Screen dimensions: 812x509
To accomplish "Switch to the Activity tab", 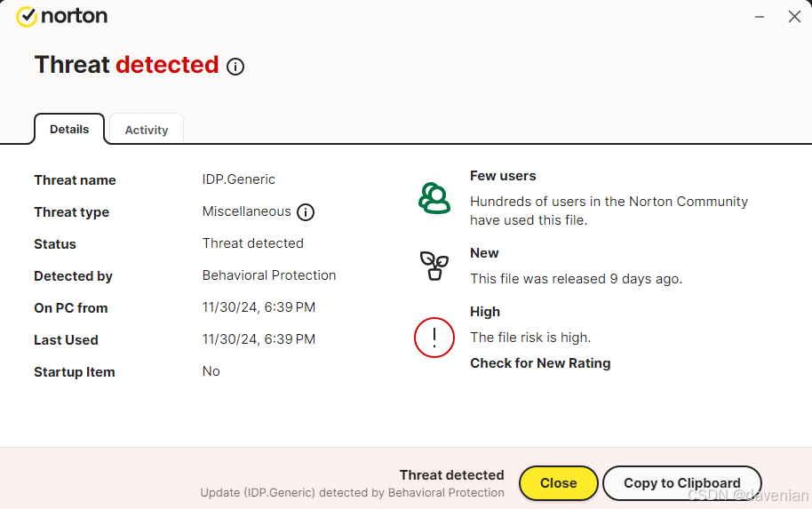I will tap(147, 130).
